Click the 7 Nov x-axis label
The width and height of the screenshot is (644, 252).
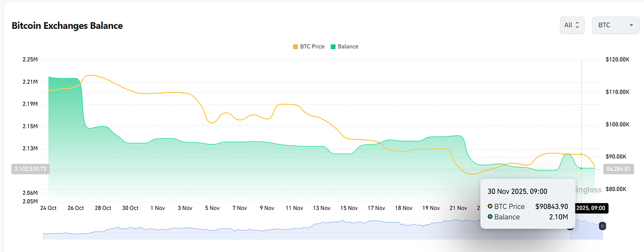240,208
